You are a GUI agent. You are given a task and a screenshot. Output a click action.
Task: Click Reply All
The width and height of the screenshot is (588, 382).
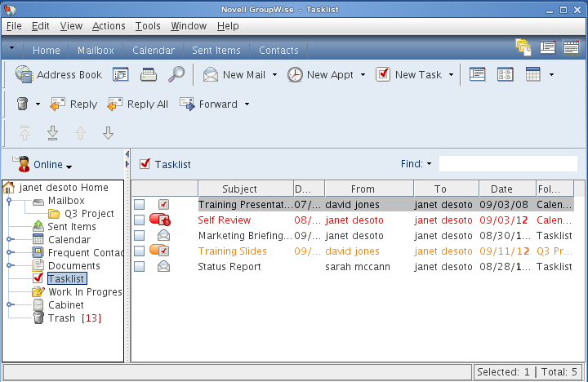(x=138, y=104)
